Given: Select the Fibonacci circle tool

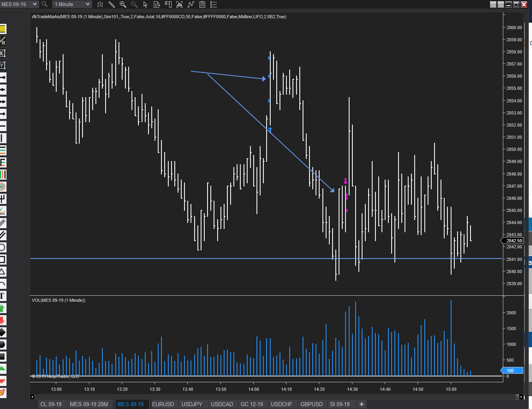Looking at the screenshot, I should 2,186.
